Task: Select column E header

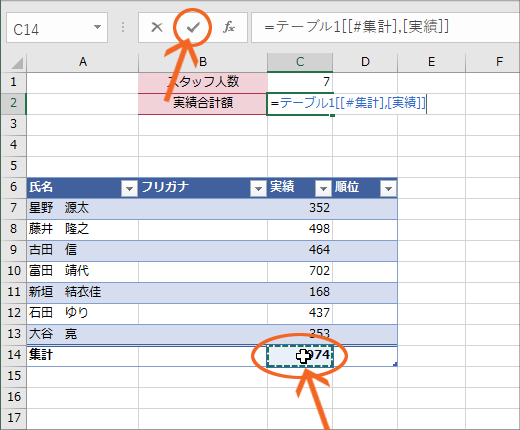Action: tap(431, 62)
